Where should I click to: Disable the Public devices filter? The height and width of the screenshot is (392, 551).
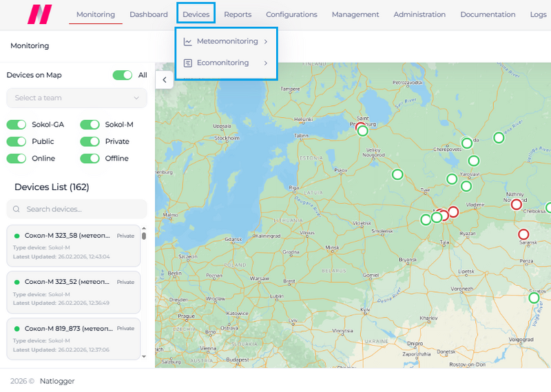click(x=16, y=141)
